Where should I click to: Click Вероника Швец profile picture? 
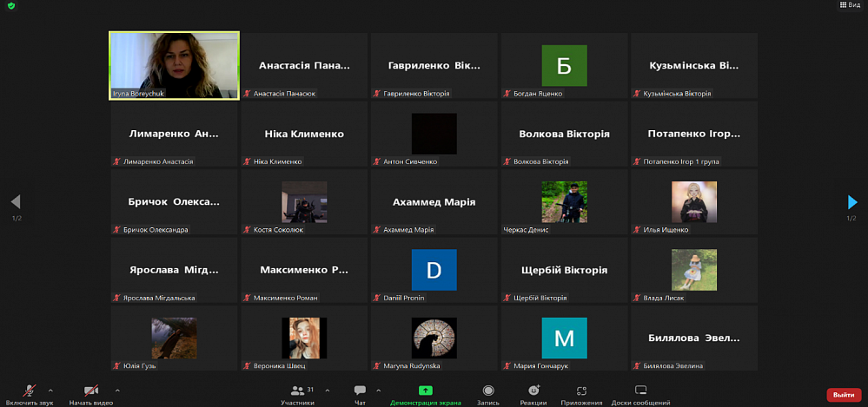coord(304,338)
